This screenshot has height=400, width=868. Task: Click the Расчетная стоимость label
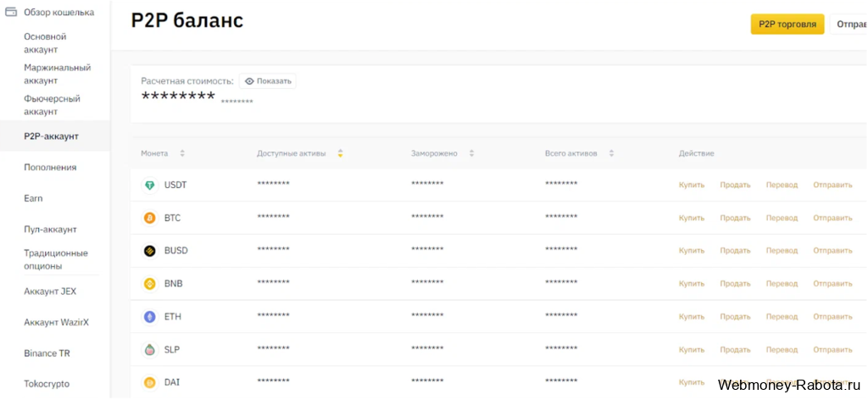click(x=187, y=81)
